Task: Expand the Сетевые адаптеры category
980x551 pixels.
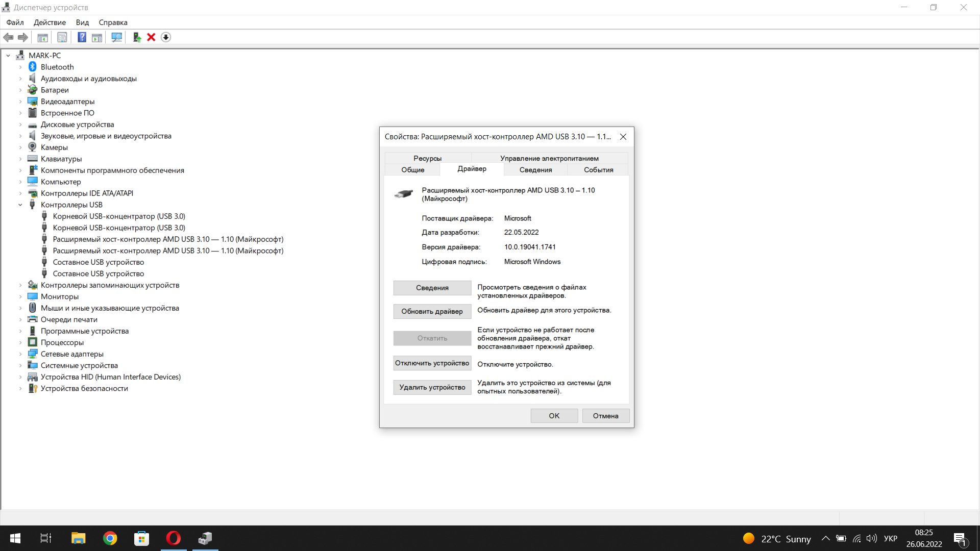Action: click(x=20, y=354)
